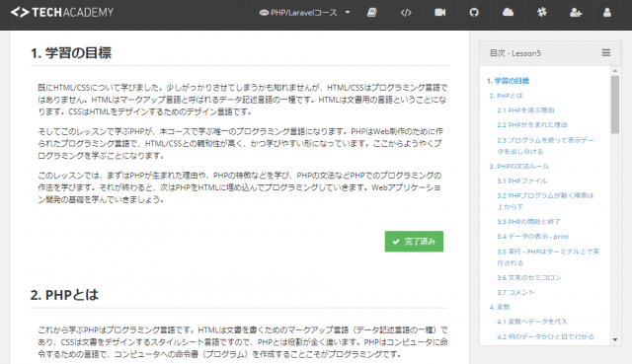This screenshot has height=364, width=632.
Task: Open 3.6 文末のセミコロン link
Action: [x=529, y=278]
